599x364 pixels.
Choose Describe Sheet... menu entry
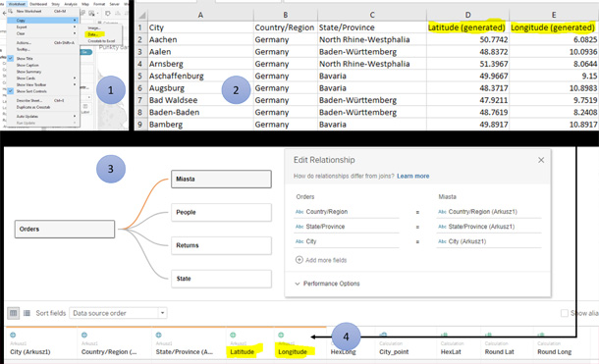click(x=43, y=100)
